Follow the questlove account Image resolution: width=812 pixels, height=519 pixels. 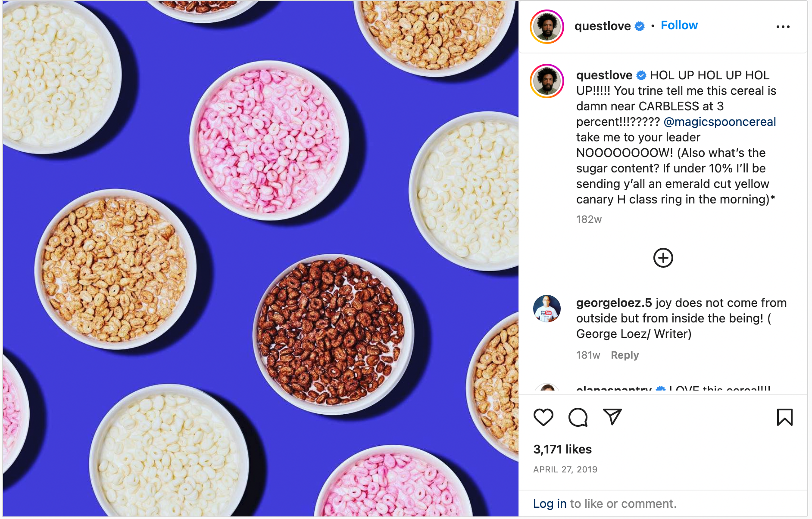(679, 25)
